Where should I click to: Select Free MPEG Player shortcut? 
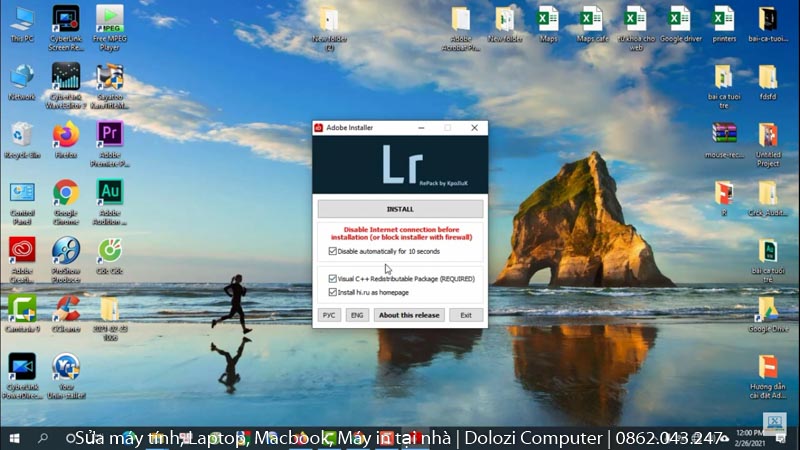pos(110,28)
